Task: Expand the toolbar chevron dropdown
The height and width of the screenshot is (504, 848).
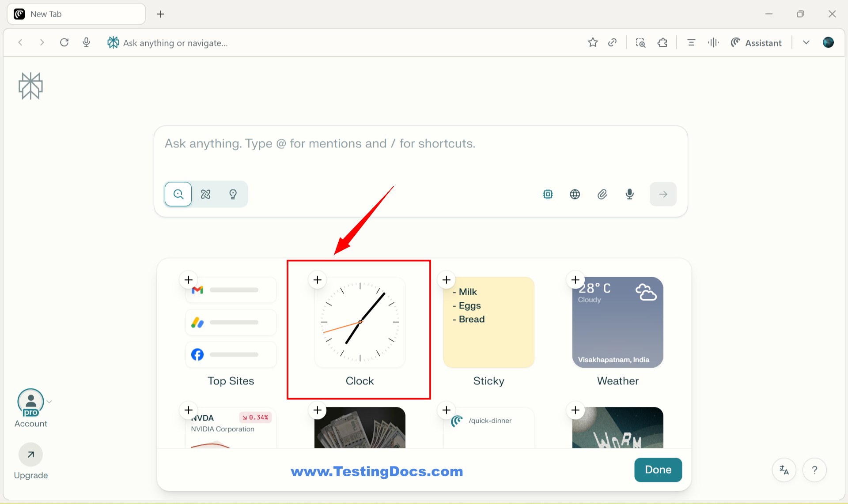Action: (x=806, y=42)
